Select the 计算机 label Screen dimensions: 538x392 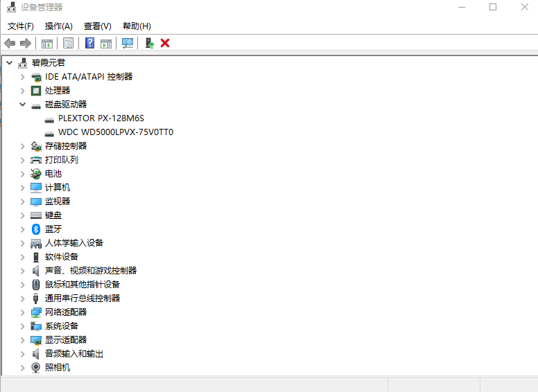point(58,188)
